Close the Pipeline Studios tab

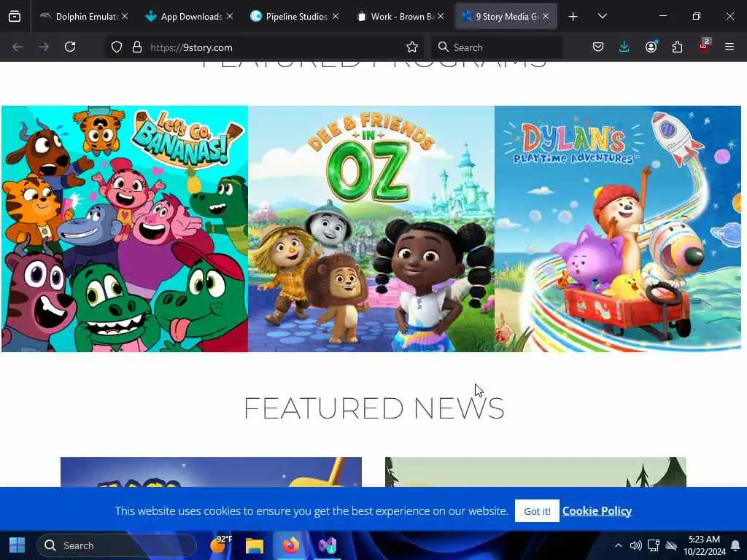(336, 17)
